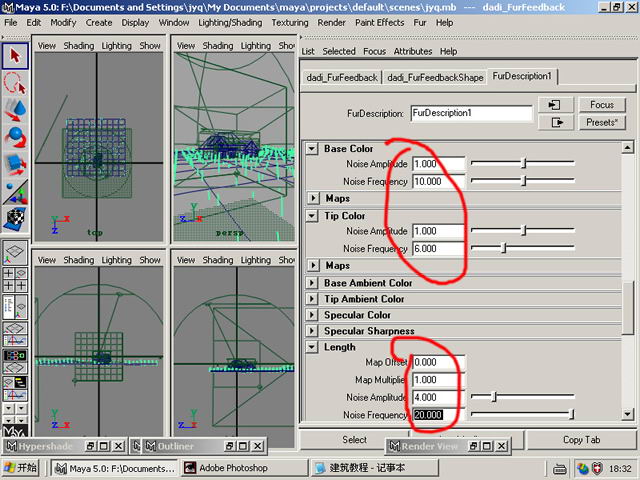Choose the Move tool cone icon
640x480 pixels.
click(x=16, y=111)
